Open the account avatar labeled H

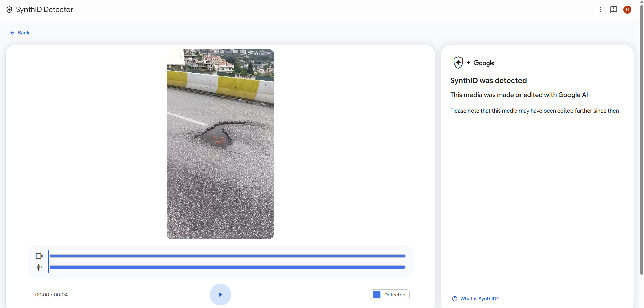click(627, 10)
